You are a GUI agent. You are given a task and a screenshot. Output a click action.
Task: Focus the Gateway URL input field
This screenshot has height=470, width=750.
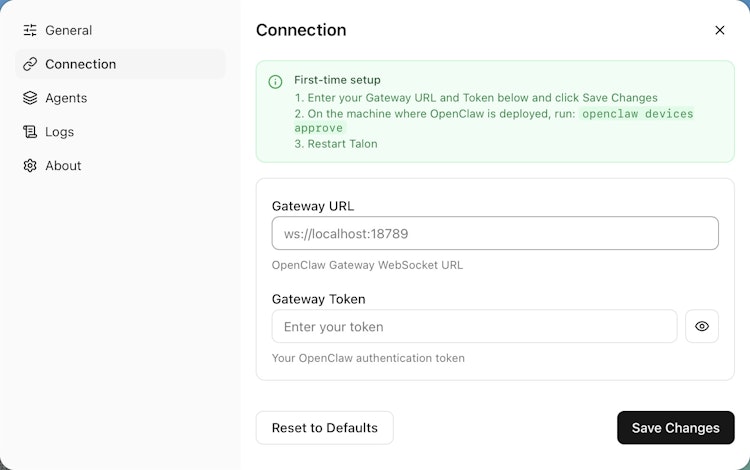pyautogui.click(x=495, y=234)
